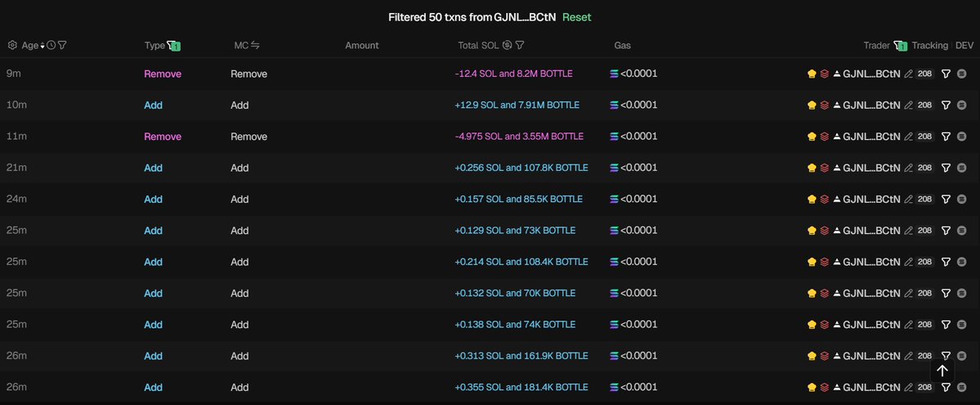Click the pink Remove type in 9m row
This screenshot has width=980, height=405.
pos(163,74)
